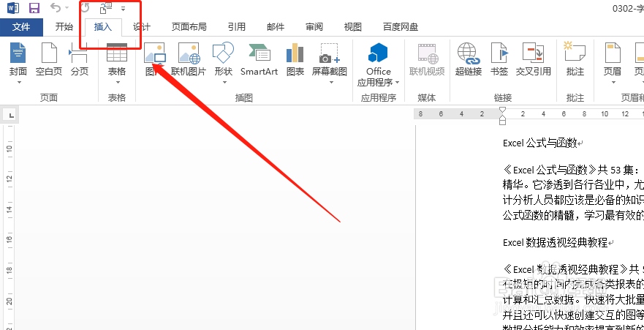This screenshot has width=644, height=330.
Task: Insert a 空白页 blank page
Action: tap(49, 59)
